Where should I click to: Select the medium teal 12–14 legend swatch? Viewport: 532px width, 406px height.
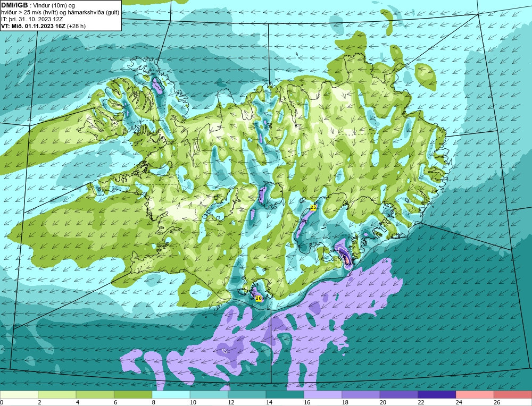click(247, 394)
